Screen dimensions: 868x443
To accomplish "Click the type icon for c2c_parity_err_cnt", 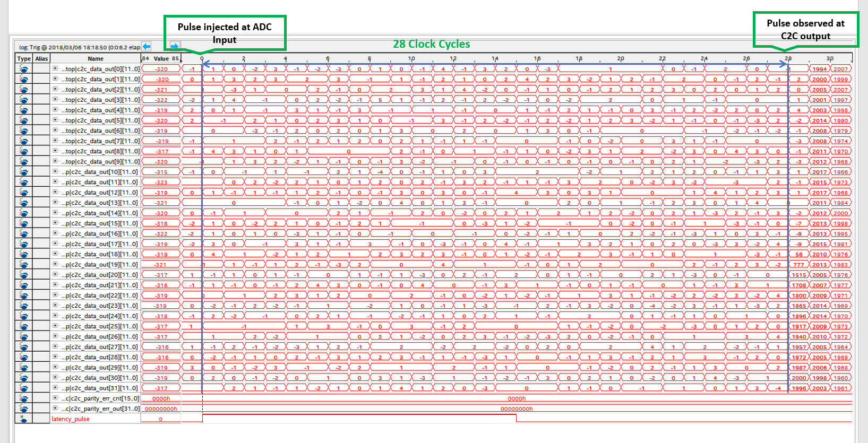I will 24,398.
